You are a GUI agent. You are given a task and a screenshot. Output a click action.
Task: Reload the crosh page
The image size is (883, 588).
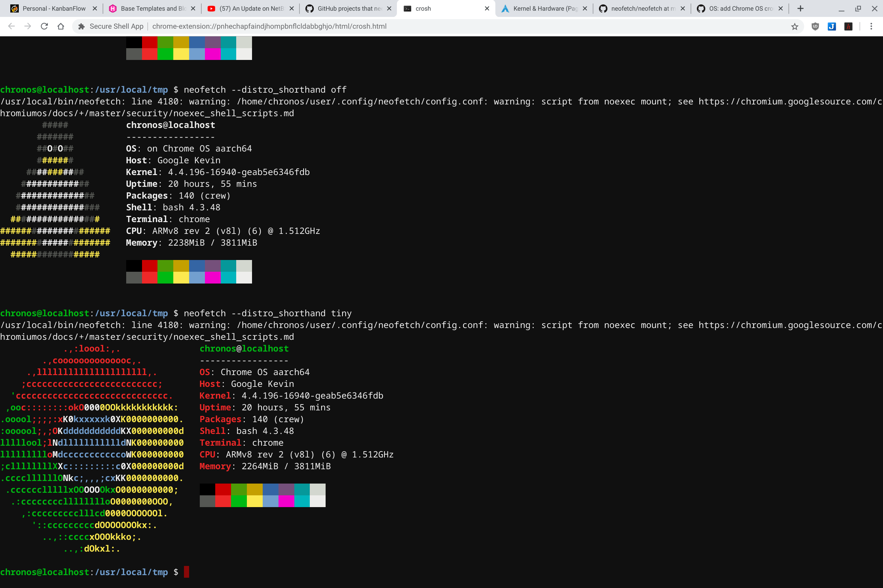coord(44,26)
